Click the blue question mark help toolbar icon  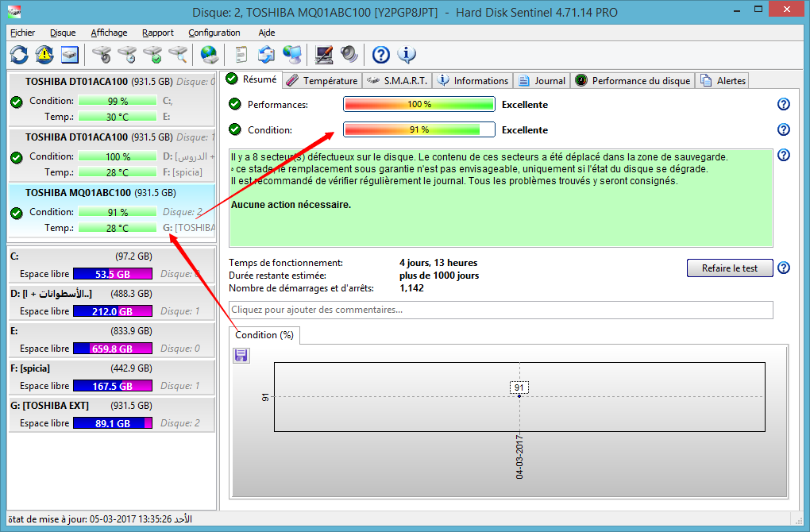(381, 55)
